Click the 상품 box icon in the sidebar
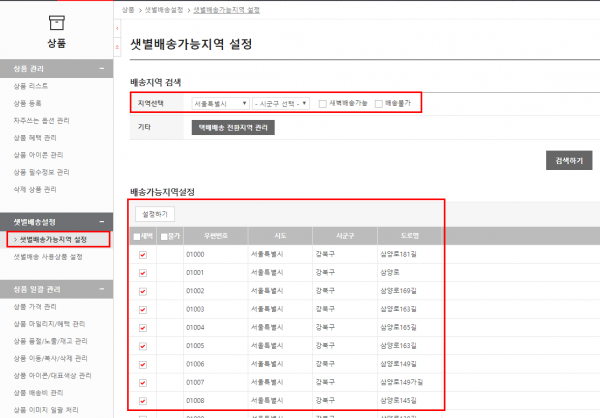600x418 pixels. (x=57, y=23)
